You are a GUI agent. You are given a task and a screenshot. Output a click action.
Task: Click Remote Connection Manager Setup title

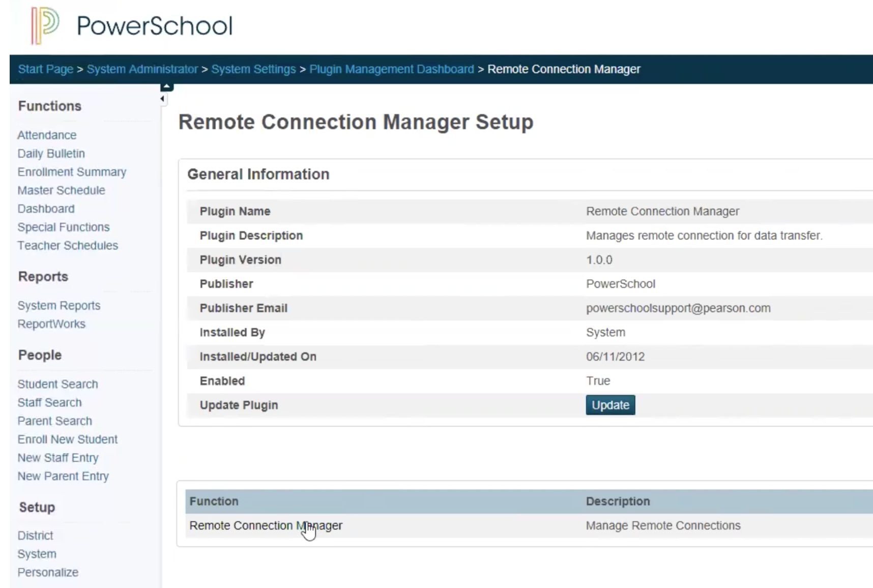coord(356,122)
